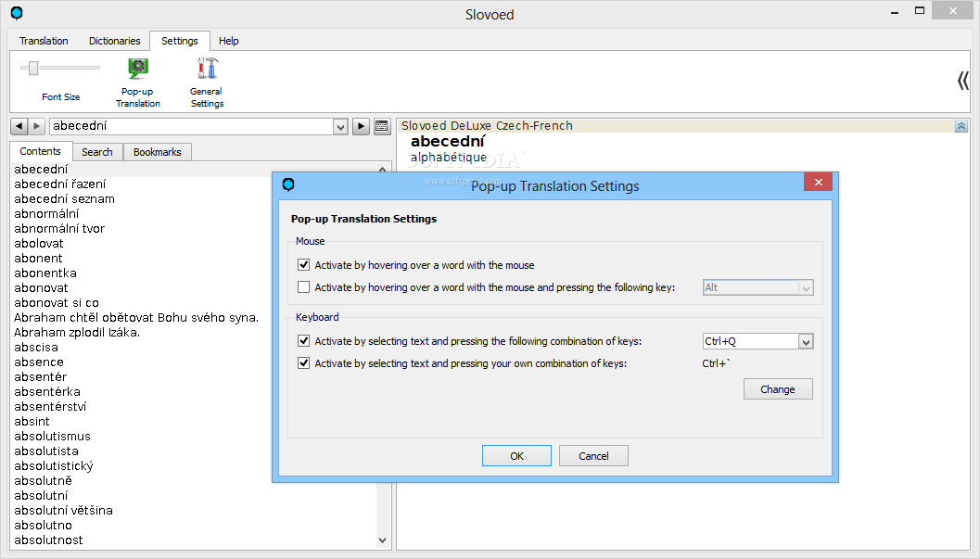The height and width of the screenshot is (559, 980).
Task: Expand the search word history dropdown
Action: point(340,127)
